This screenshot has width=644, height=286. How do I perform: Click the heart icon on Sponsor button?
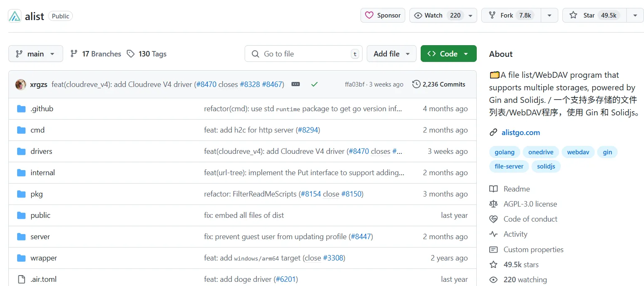[x=369, y=15]
